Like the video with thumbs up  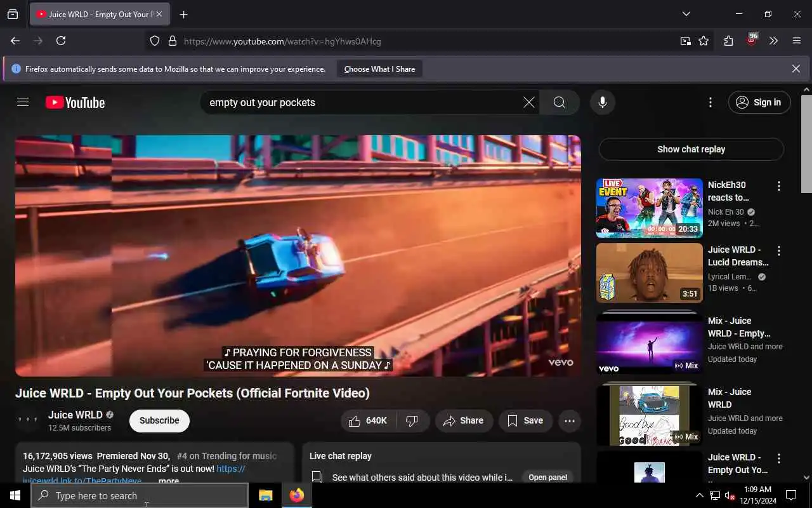pos(369,420)
